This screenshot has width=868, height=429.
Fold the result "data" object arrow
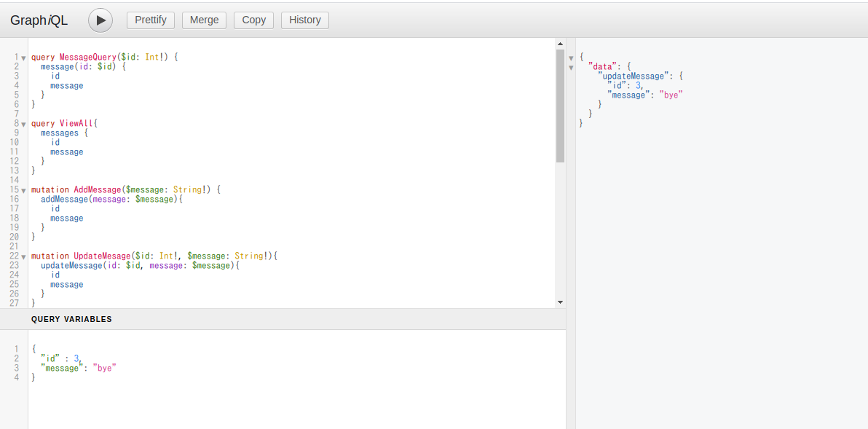(x=572, y=68)
